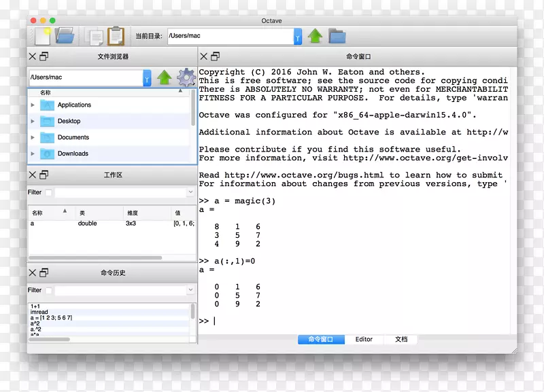The image size is (544, 392).
Task: Select the Downloads folder in the file browser
Action: point(73,154)
